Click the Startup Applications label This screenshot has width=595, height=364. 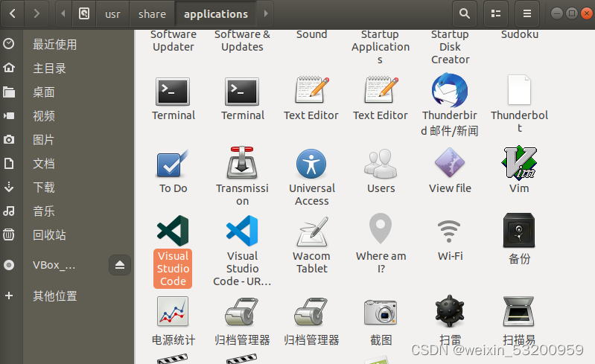coord(381,47)
